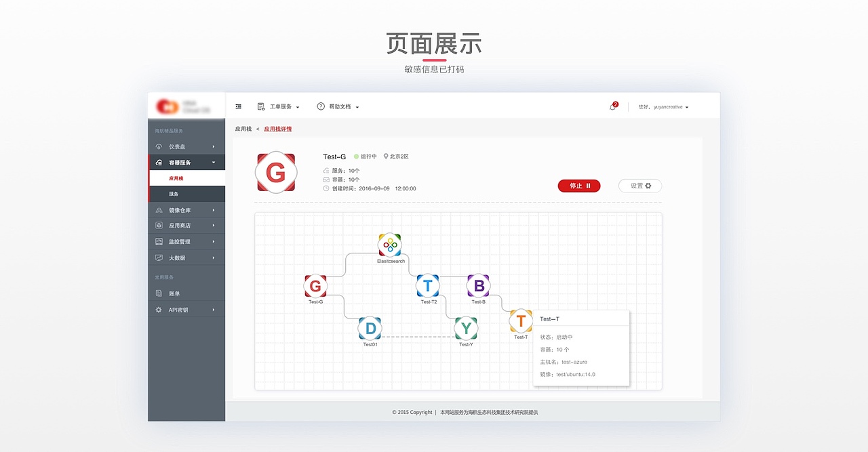Viewport: 868px width, 452px height.
Task: Click the 设置 settings button
Action: (x=640, y=186)
